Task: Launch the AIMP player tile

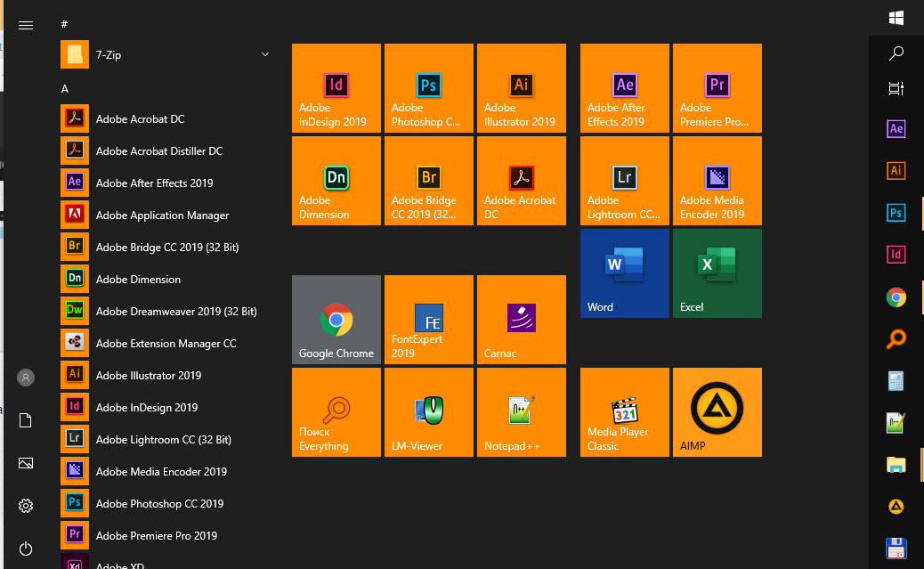Action: click(717, 412)
